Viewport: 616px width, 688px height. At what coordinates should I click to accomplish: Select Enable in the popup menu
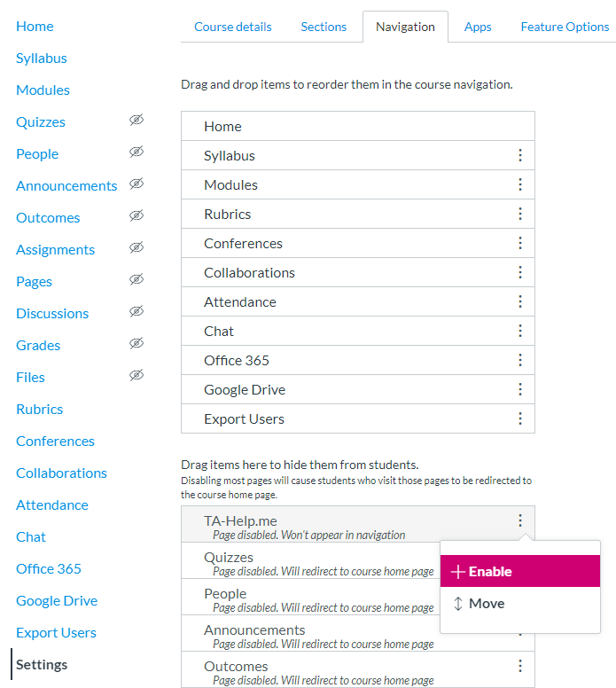(520, 571)
